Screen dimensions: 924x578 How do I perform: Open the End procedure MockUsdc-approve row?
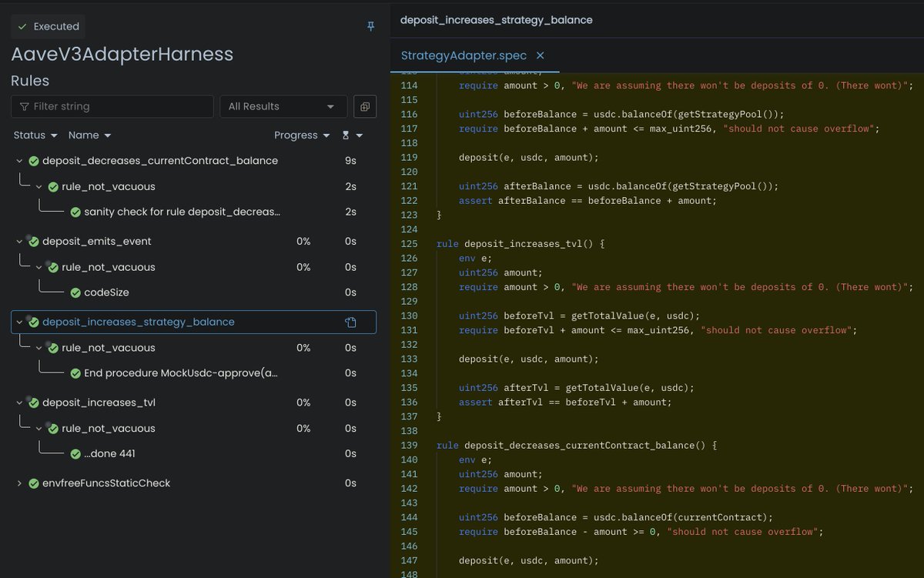click(181, 373)
